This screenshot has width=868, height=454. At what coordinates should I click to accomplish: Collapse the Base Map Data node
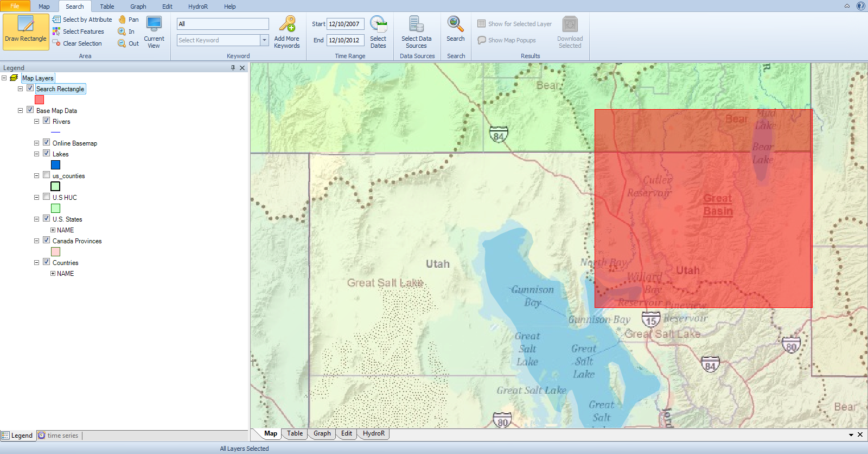pyautogui.click(x=21, y=111)
